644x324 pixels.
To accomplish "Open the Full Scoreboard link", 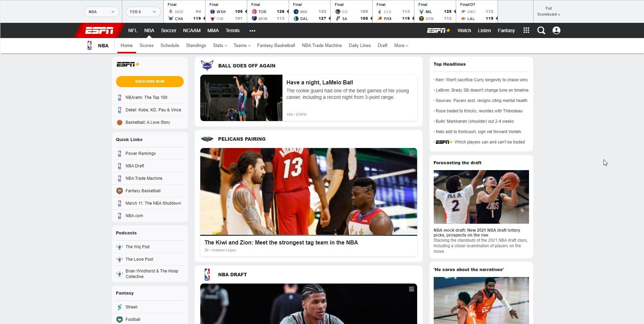I will [x=548, y=11].
